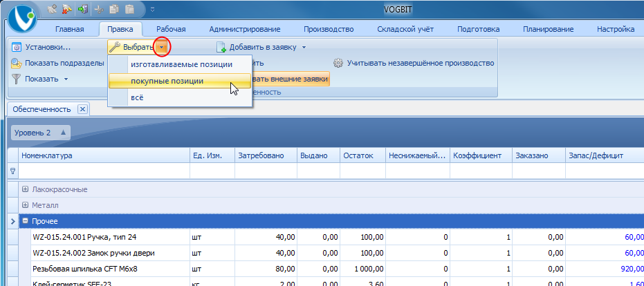Expand the Добавить в заявку dropdown
The height and width of the screenshot is (286, 644).
(x=304, y=47)
